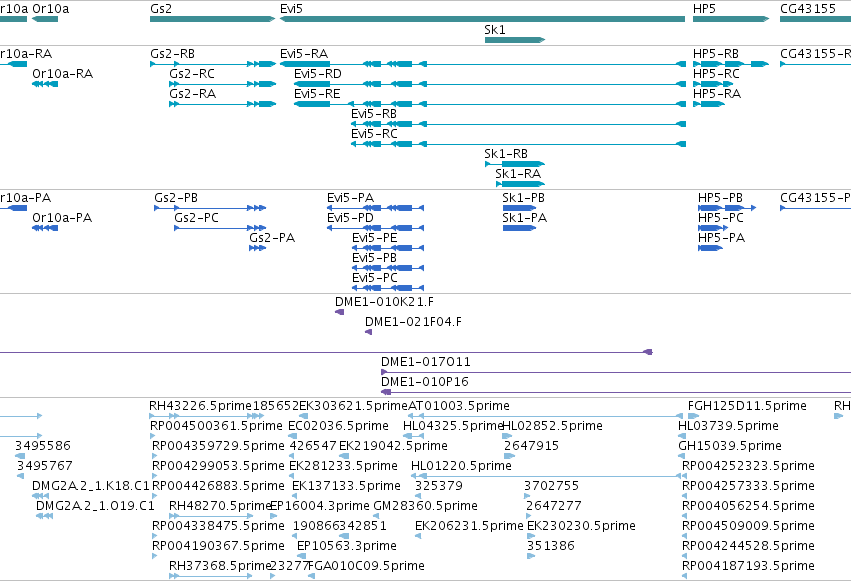Click the AT01003.5prime EST label
The width and height of the screenshot is (851, 581).
[x=459, y=406]
